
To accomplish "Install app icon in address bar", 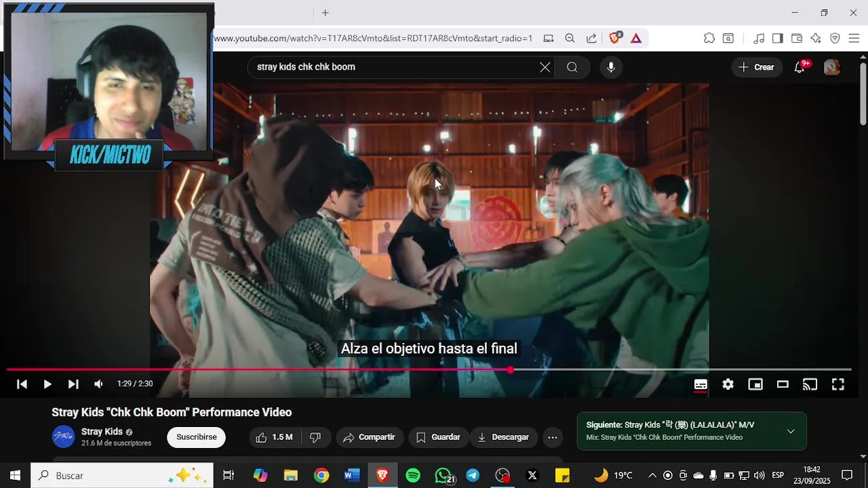I will point(549,39).
